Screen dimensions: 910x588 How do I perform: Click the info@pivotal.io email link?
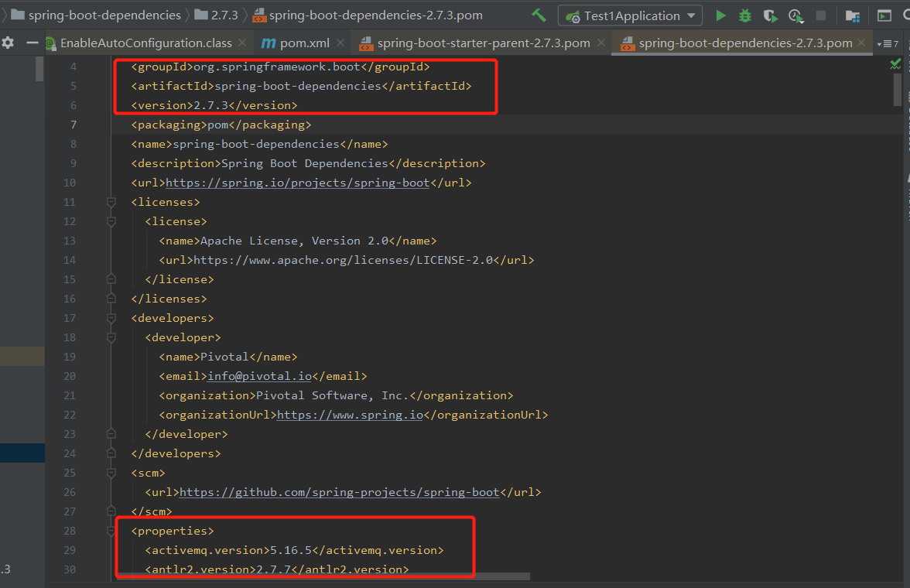[259, 376]
